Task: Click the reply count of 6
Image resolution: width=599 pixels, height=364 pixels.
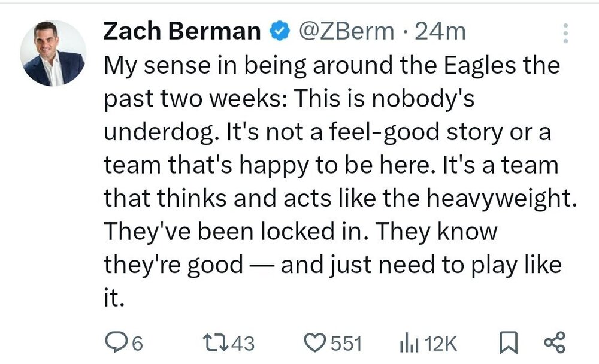Action: [136, 344]
